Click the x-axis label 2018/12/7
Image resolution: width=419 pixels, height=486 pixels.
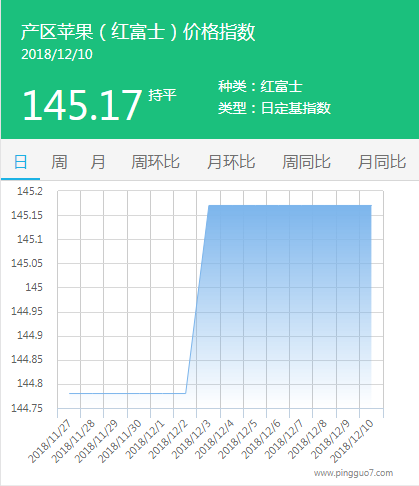click(x=283, y=440)
